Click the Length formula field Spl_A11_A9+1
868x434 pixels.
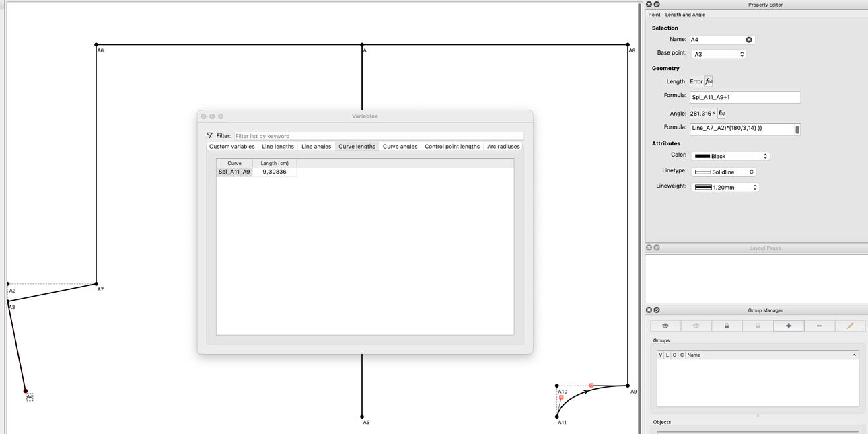[745, 97]
